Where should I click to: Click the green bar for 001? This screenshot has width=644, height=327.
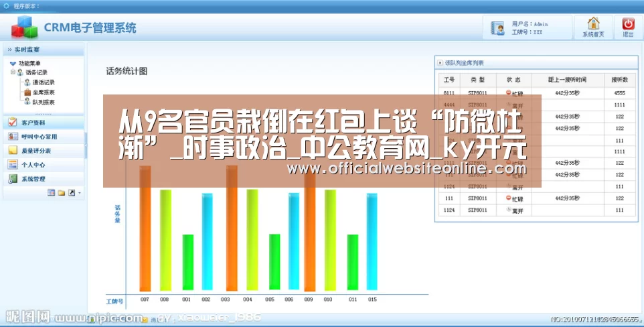(x=187, y=263)
